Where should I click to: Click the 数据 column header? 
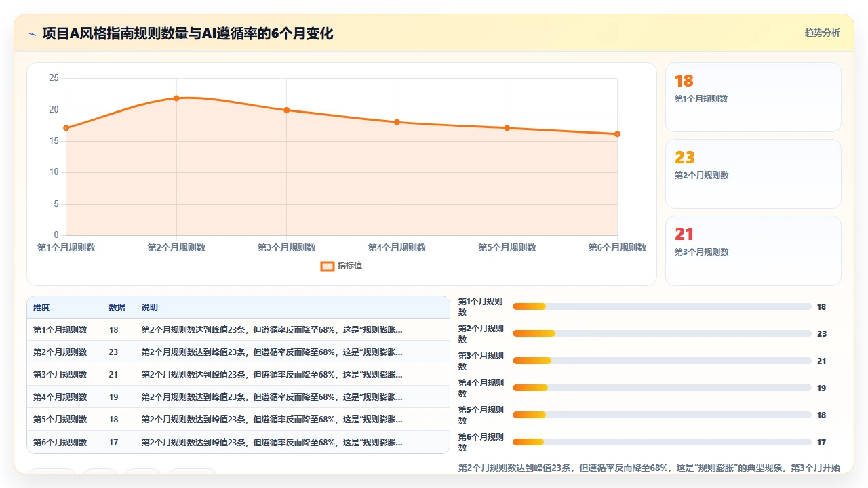117,308
